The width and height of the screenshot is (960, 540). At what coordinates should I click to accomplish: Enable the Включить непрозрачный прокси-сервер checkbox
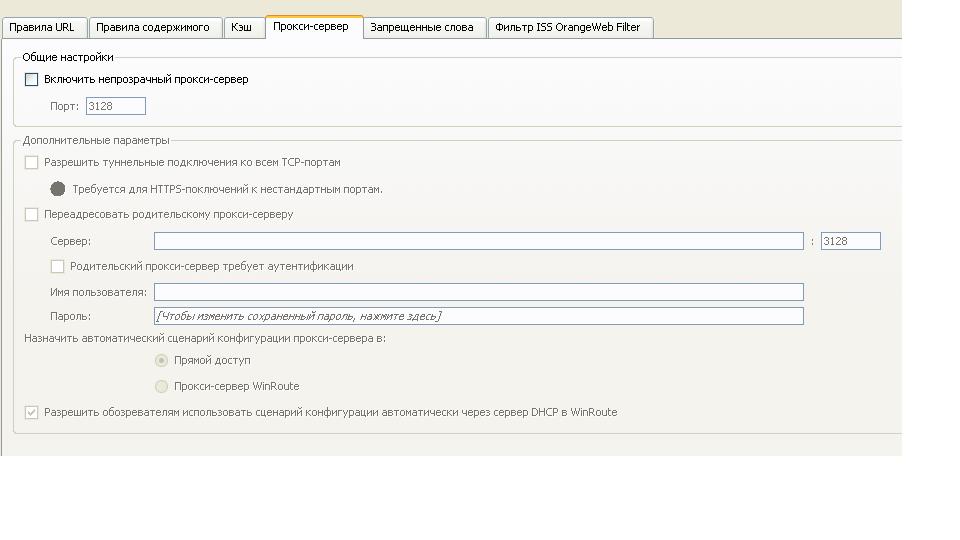coord(31,80)
